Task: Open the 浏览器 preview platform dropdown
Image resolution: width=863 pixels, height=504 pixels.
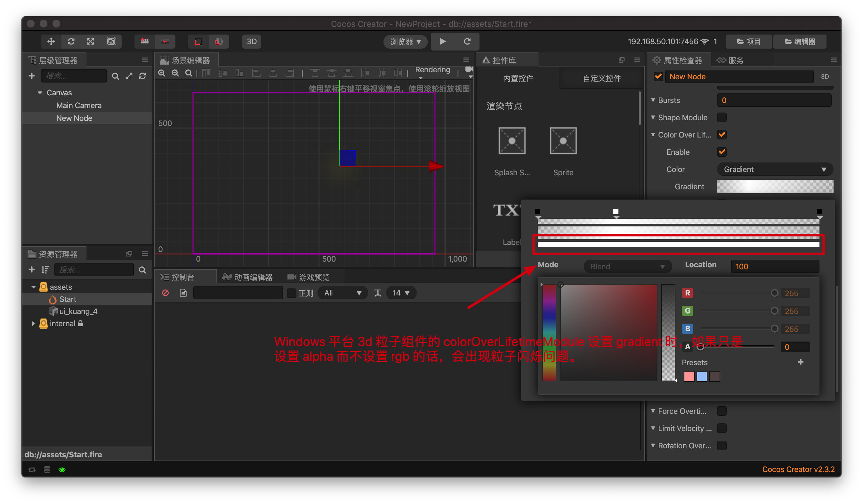Action: coord(405,41)
